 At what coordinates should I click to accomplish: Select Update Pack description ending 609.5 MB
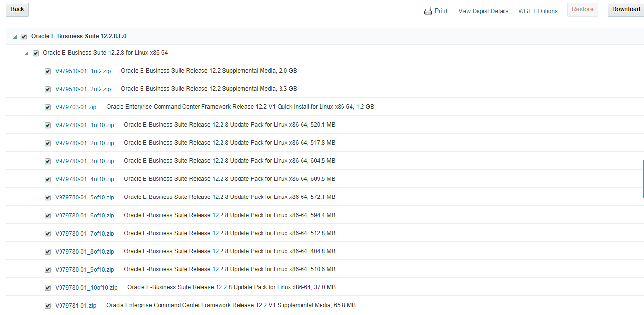[x=230, y=179]
